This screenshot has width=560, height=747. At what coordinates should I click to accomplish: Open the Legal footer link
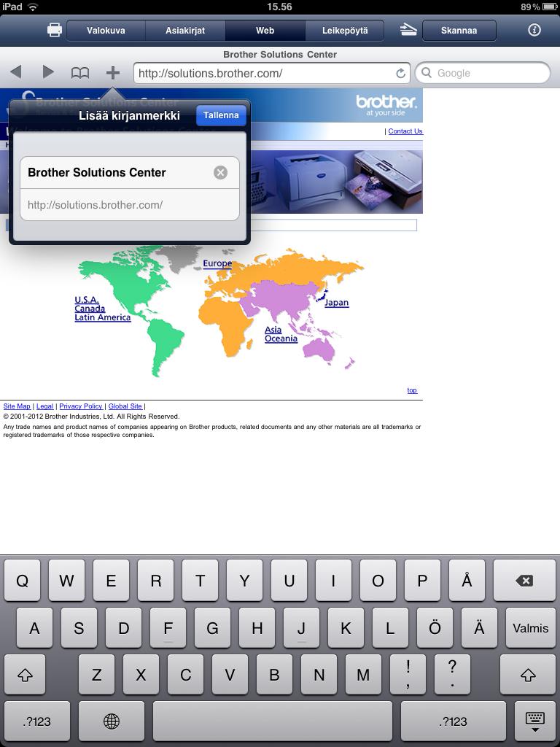click(x=44, y=406)
